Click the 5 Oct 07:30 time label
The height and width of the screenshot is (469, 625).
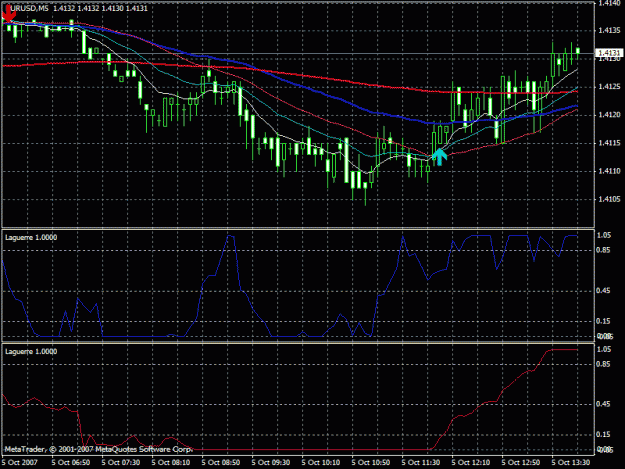pos(121,463)
